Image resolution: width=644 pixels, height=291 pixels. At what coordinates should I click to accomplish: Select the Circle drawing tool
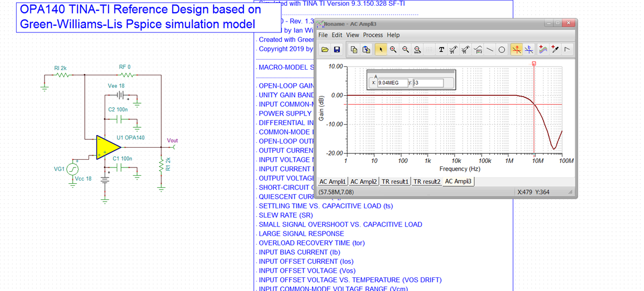tap(502, 50)
